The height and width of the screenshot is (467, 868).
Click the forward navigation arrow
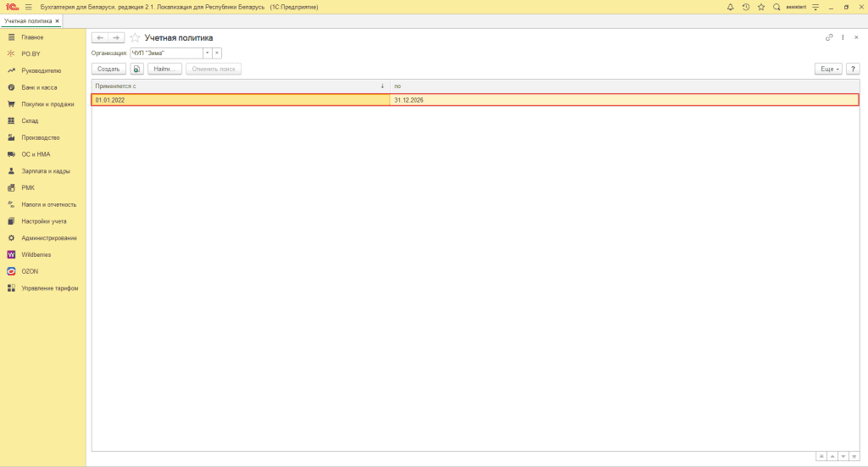pyautogui.click(x=116, y=38)
